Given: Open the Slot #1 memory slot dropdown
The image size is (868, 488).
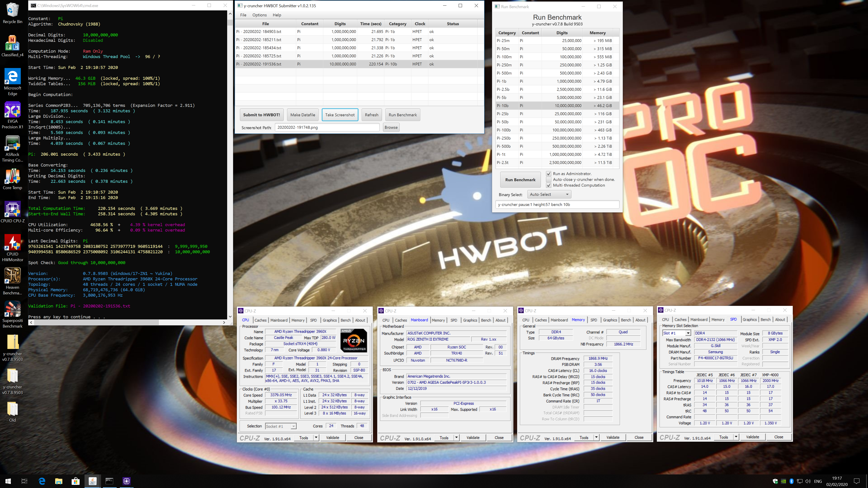Looking at the screenshot, I should tap(677, 333).
